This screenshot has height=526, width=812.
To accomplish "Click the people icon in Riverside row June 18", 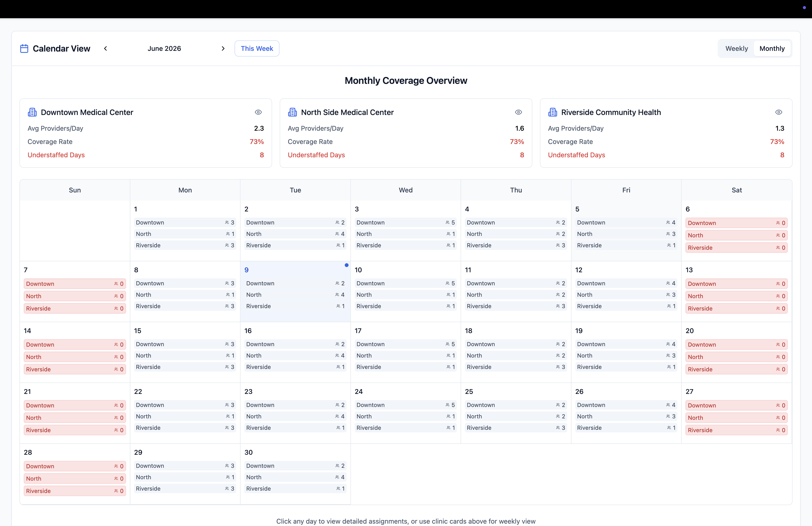I will coord(558,367).
